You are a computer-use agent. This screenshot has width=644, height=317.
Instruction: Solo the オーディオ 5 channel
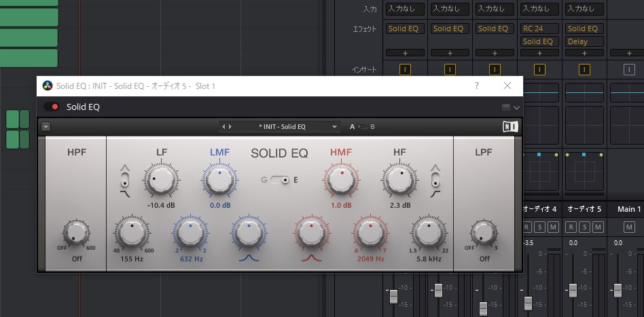[x=584, y=227]
